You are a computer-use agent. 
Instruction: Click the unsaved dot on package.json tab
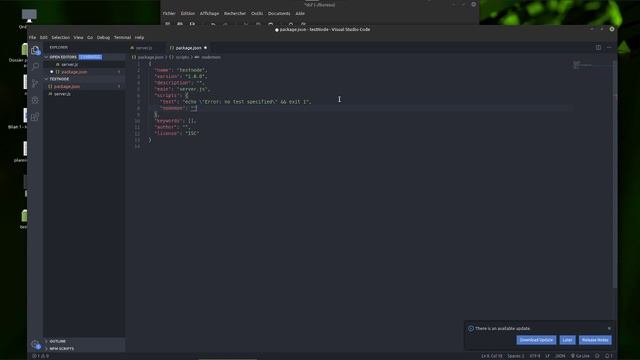click(205, 48)
